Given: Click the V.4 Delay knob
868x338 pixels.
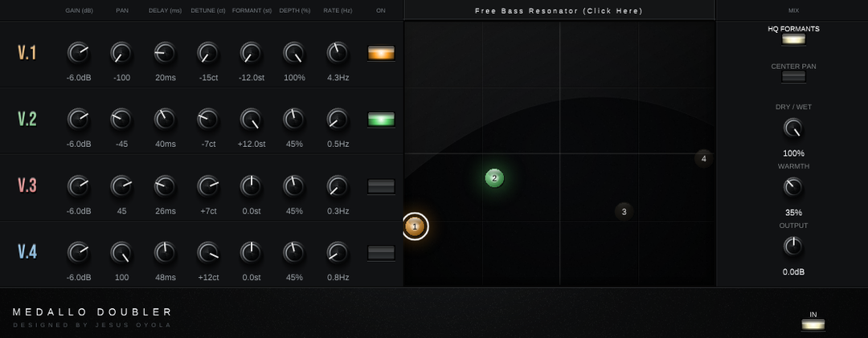Looking at the screenshot, I should pos(165,253).
